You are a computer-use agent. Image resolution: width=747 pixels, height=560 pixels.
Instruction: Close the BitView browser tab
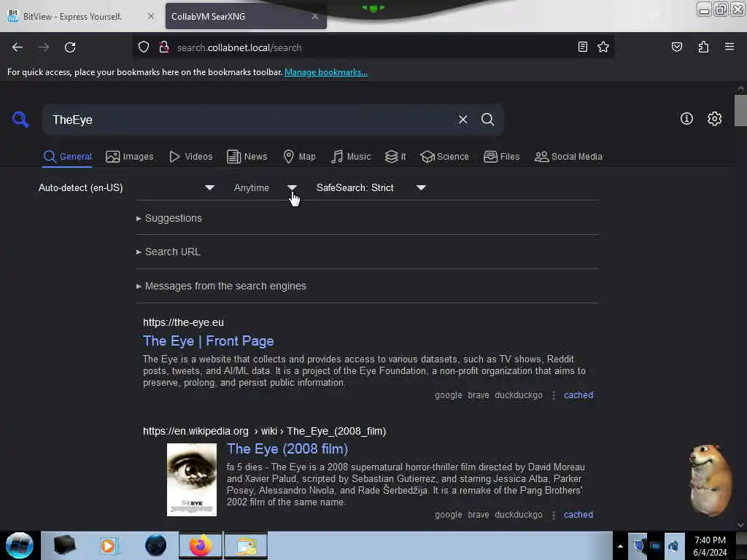click(150, 16)
